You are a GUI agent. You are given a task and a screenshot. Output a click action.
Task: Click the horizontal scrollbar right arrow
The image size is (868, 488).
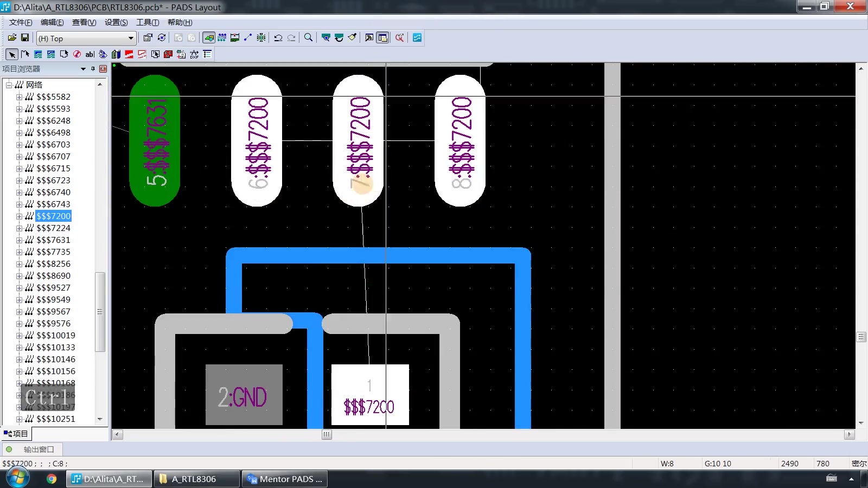tap(850, 434)
